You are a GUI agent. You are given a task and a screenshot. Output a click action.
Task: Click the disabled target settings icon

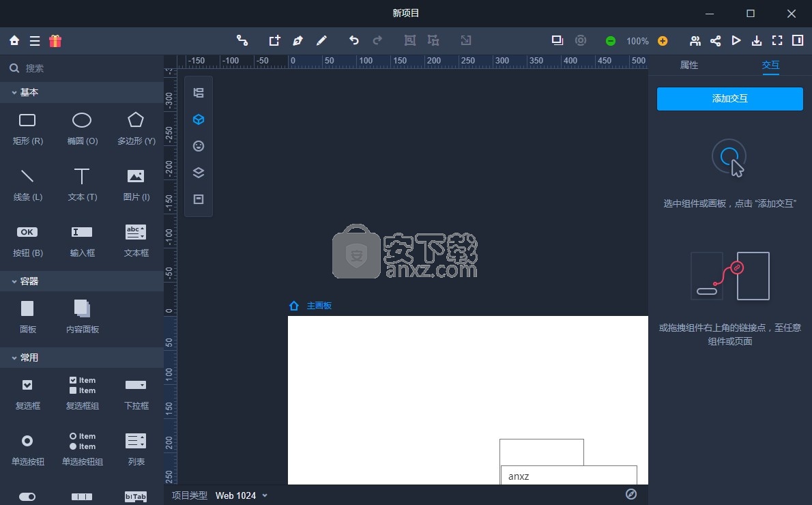[x=581, y=40]
